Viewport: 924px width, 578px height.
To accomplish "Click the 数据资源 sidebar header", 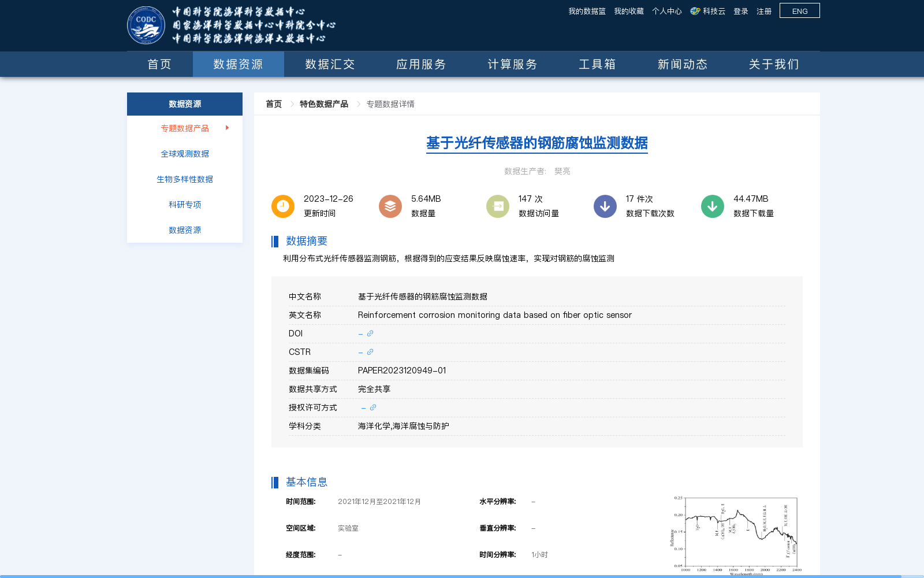I will (x=185, y=104).
